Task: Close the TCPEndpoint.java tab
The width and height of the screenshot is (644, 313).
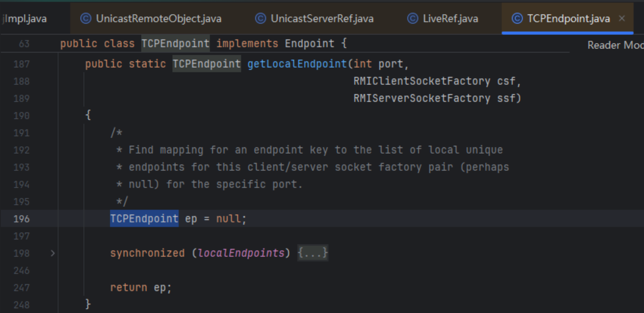Action: tap(622, 19)
